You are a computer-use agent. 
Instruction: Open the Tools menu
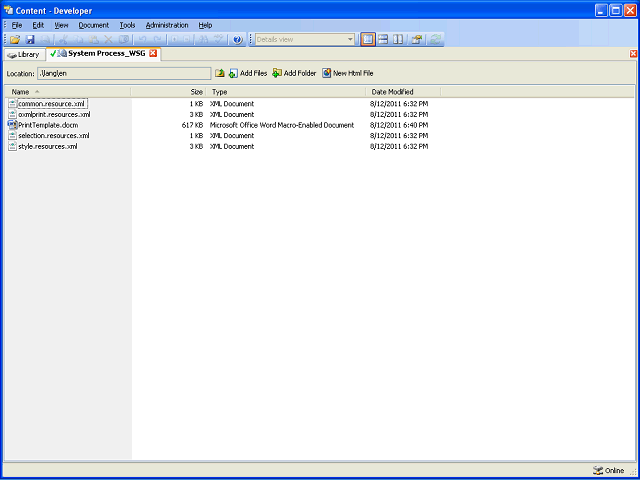[127, 25]
